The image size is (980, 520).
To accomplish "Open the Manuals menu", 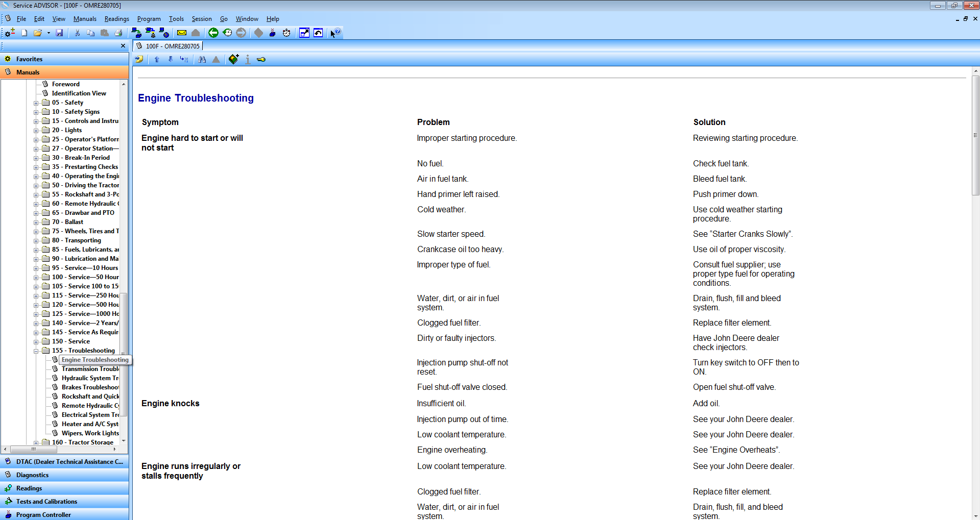I will (85, 19).
